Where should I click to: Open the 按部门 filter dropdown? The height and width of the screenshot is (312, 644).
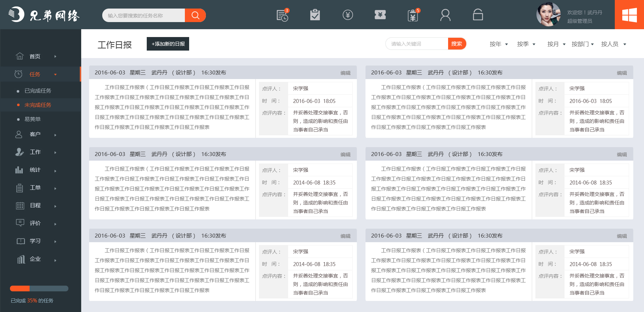click(583, 44)
